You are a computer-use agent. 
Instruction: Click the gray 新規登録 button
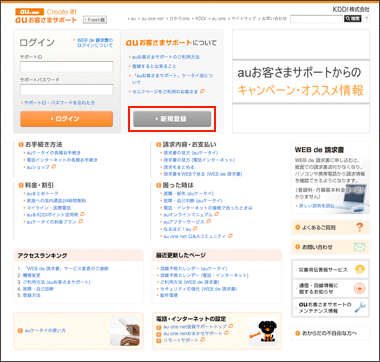[172, 119]
